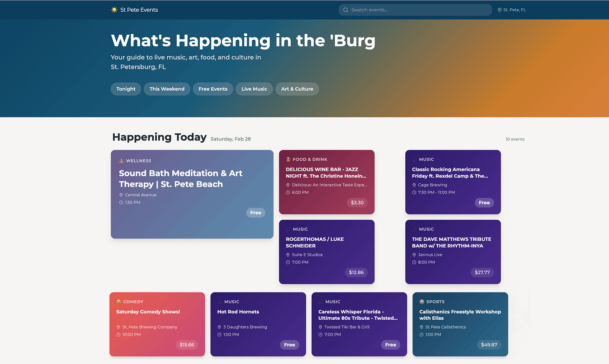Focus the Search events input field
Viewport: 609px width, 364px height.
coord(415,10)
